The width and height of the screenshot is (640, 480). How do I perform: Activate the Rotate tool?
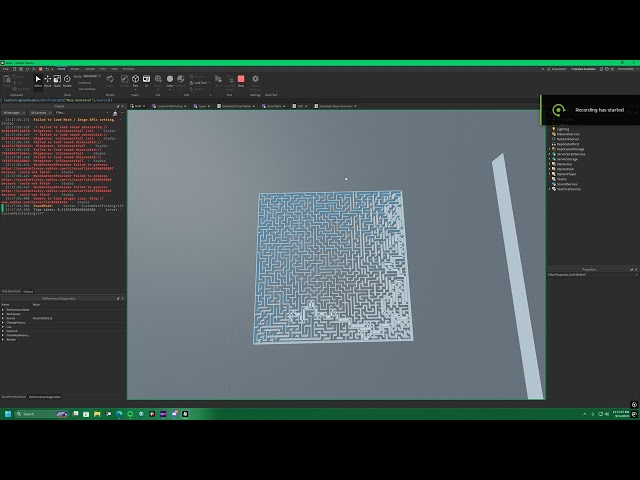67,81
